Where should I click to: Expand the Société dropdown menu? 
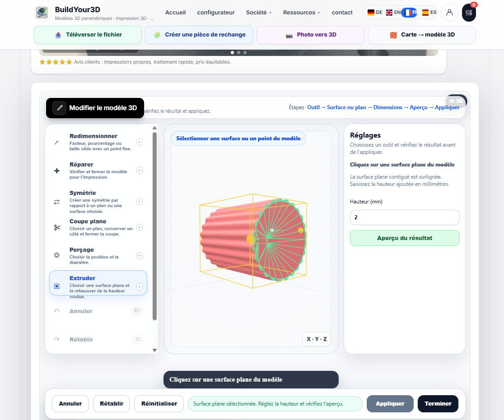tap(259, 13)
